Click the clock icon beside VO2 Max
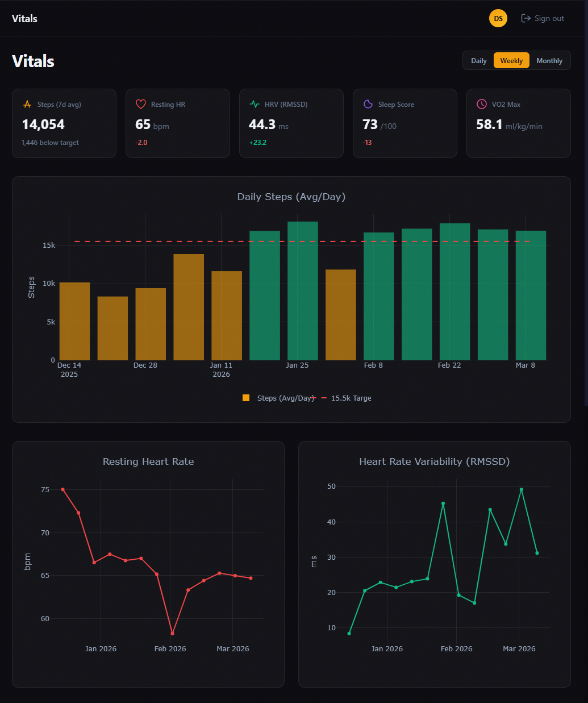588x703 pixels. click(481, 105)
